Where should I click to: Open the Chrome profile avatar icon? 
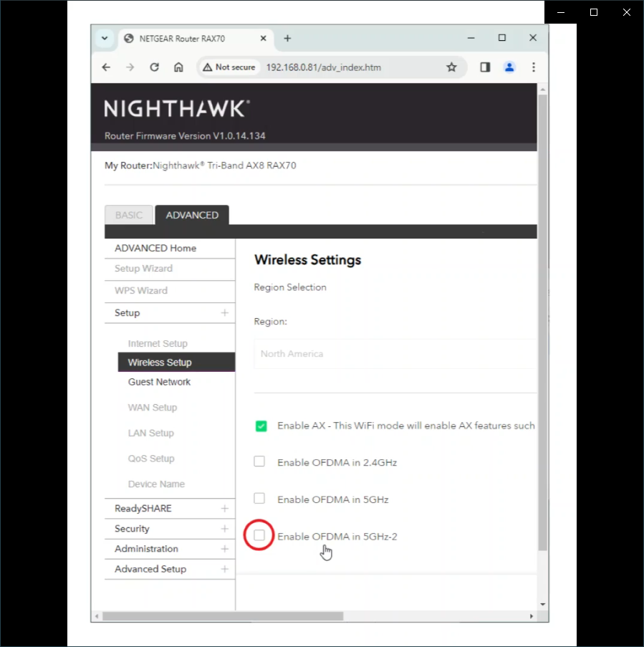click(x=509, y=67)
